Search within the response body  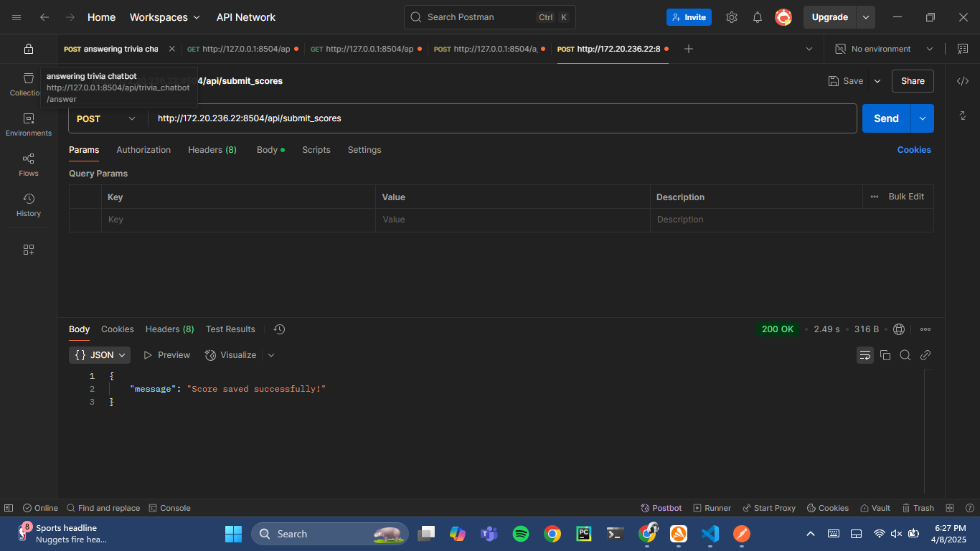tap(905, 355)
